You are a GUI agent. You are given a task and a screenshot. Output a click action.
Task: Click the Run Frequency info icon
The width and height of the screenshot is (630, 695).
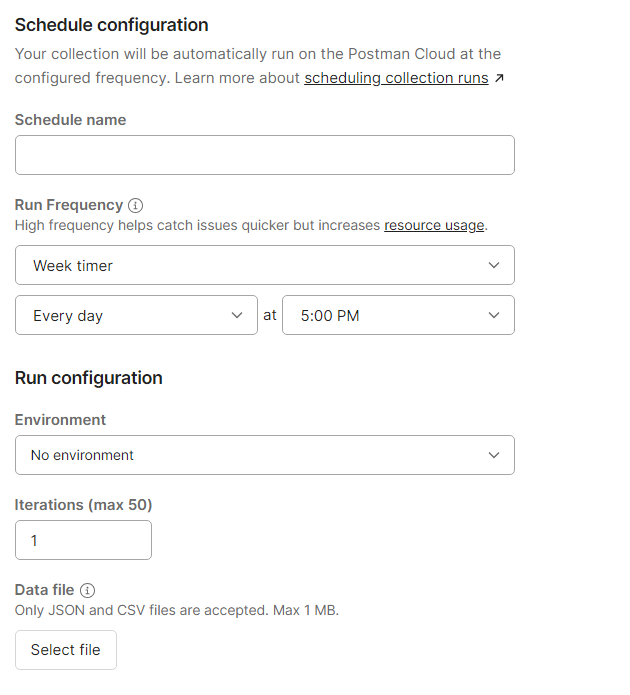click(x=136, y=205)
